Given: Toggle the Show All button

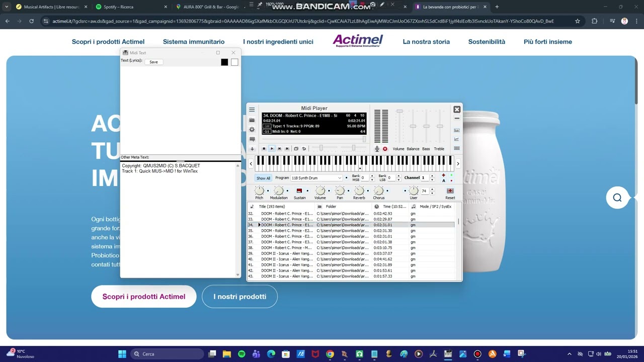Looking at the screenshot, I should click(x=263, y=178).
